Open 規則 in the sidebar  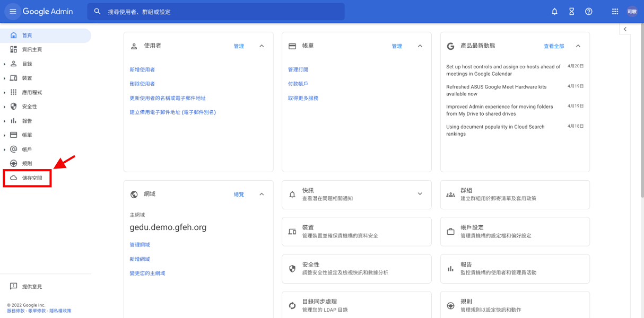[46, 164]
